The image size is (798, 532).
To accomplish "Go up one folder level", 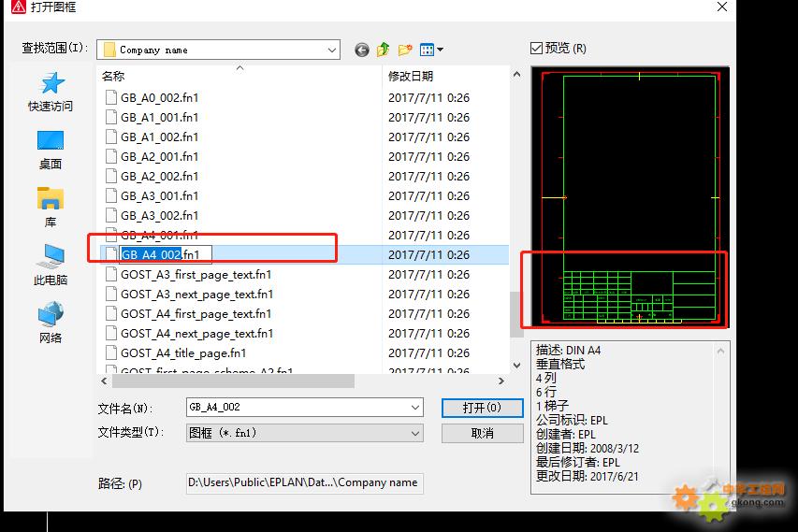I will click(x=384, y=50).
